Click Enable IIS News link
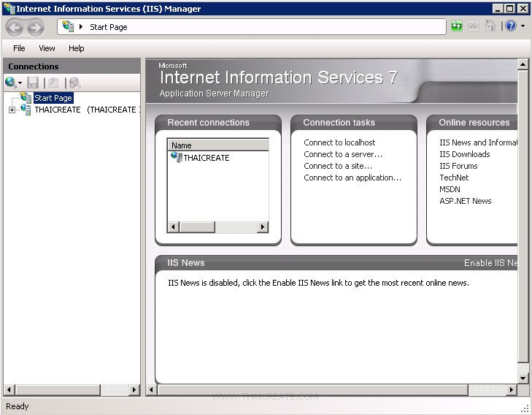 pos(490,263)
